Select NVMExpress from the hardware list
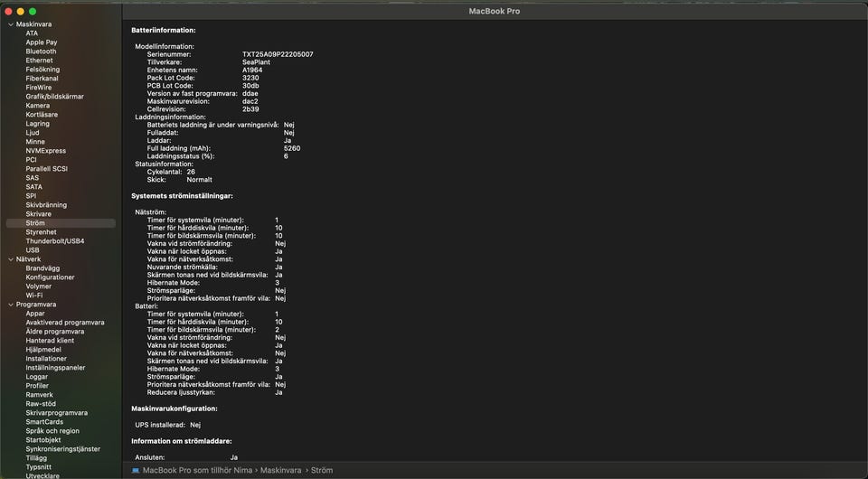Viewport: 868px width, 479px height. pyautogui.click(x=45, y=151)
